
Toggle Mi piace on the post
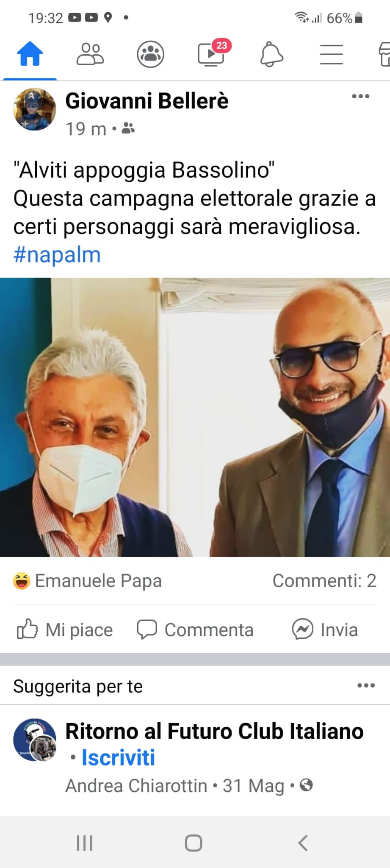pyautogui.click(x=65, y=629)
